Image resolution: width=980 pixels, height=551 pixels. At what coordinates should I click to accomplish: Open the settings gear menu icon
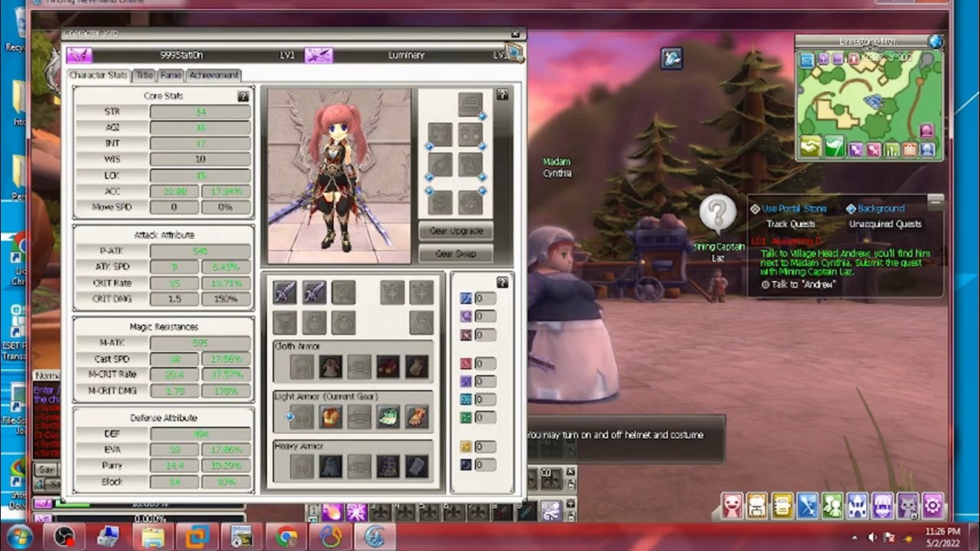click(x=933, y=506)
